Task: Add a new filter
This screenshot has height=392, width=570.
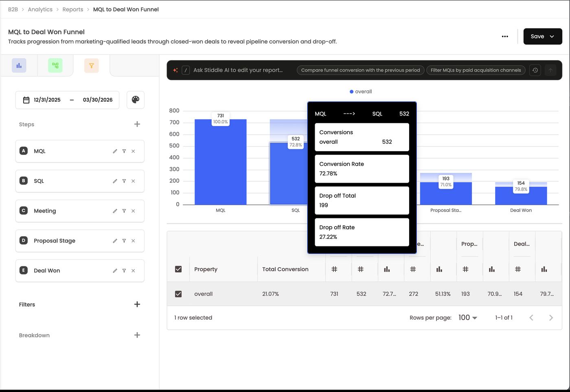Action: [137, 304]
